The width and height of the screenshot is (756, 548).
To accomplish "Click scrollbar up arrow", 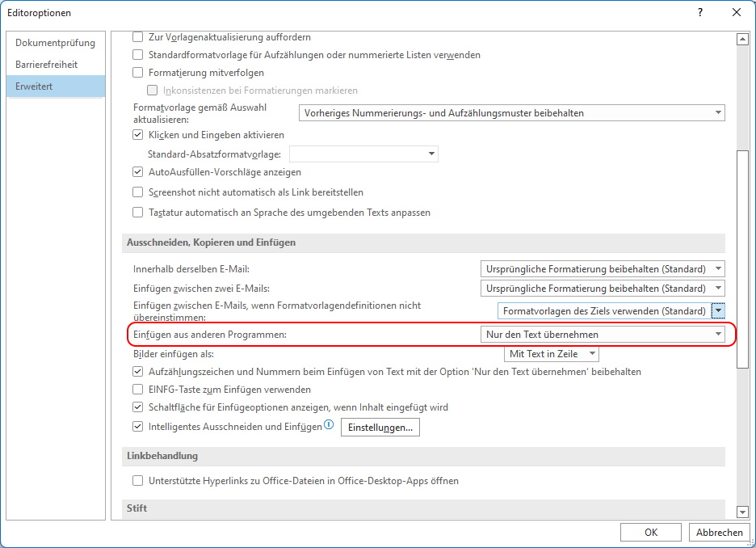I will [742, 39].
